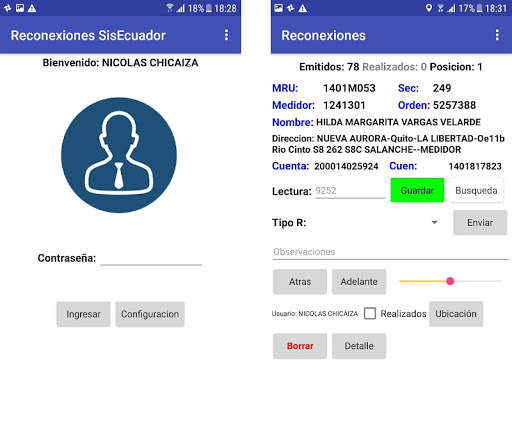Tap picture icon in left status bar

(x=20, y=8)
